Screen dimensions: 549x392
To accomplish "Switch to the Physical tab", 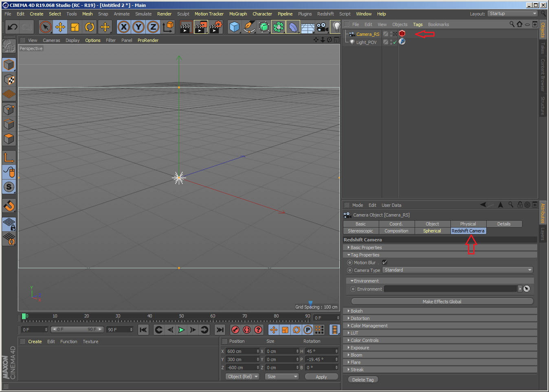I will click(x=468, y=224).
